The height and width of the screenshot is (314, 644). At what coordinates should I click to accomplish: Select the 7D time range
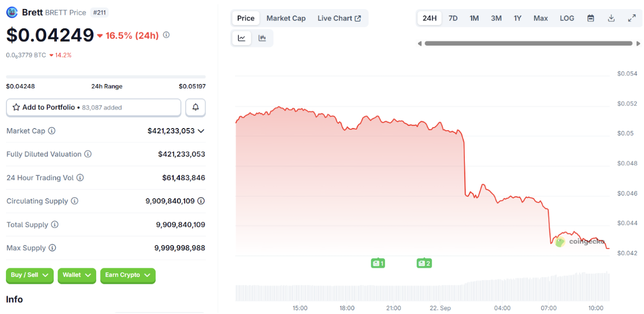[x=453, y=18]
